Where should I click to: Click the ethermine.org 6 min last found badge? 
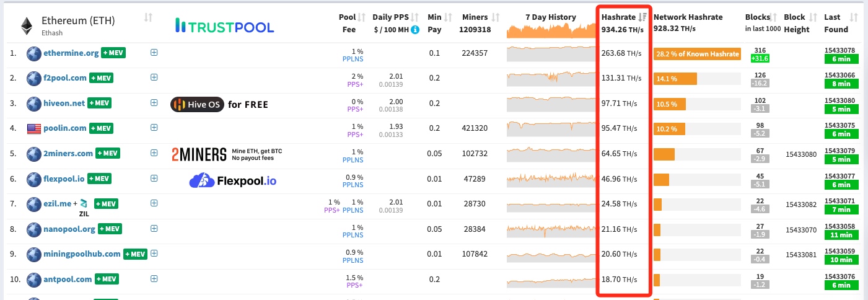coord(840,58)
